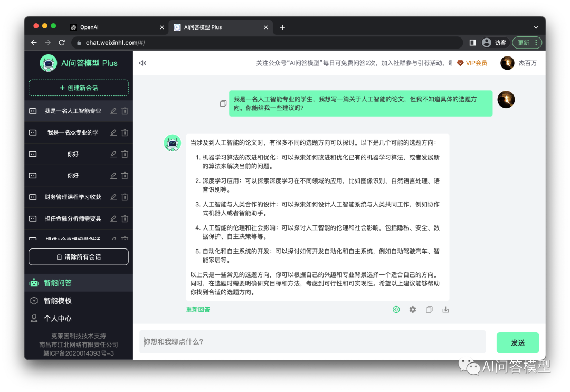Delete the 财务管理课程学习收获 conversation

[125, 197]
